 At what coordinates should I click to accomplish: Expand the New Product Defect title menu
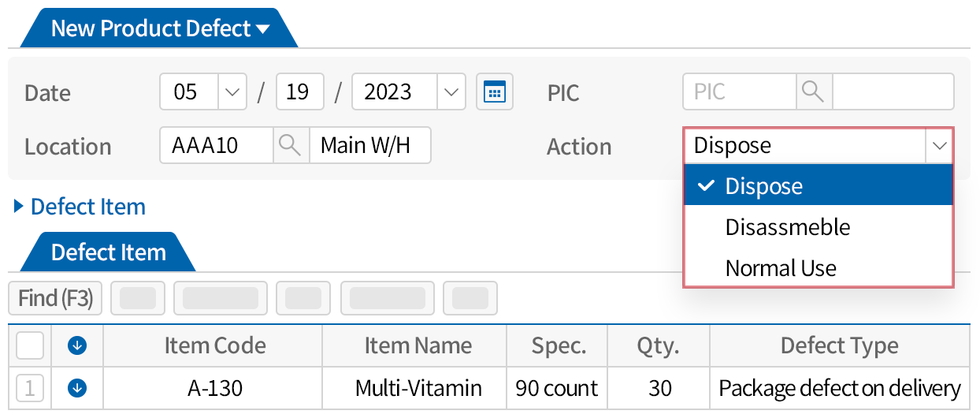pyautogui.click(x=262, y=29)
